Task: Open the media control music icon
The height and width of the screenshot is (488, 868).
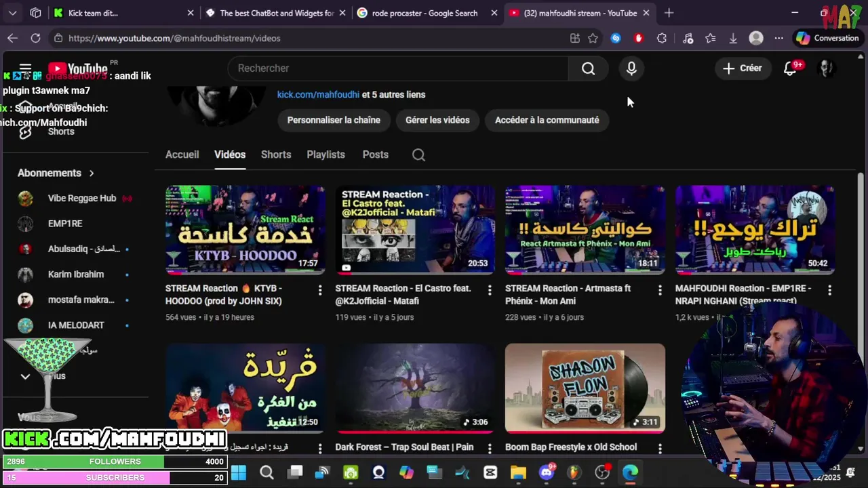Action: pos(688,38)
